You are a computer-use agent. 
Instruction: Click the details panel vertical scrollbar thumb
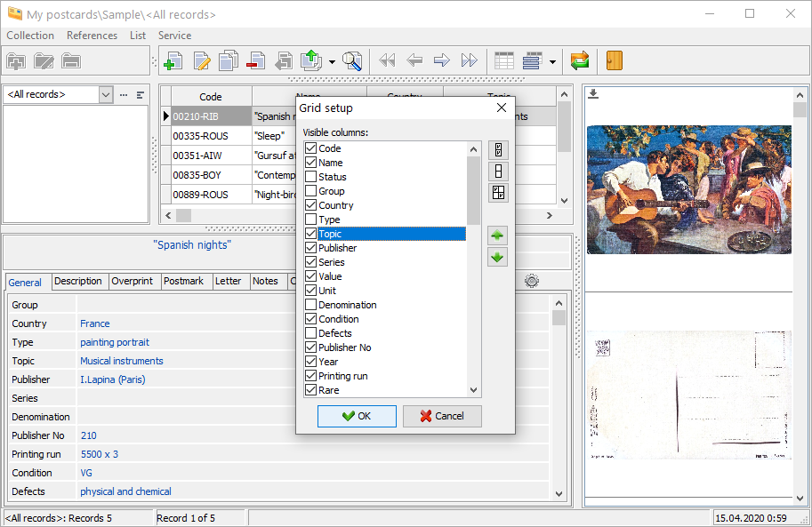[x=559, y=318]
